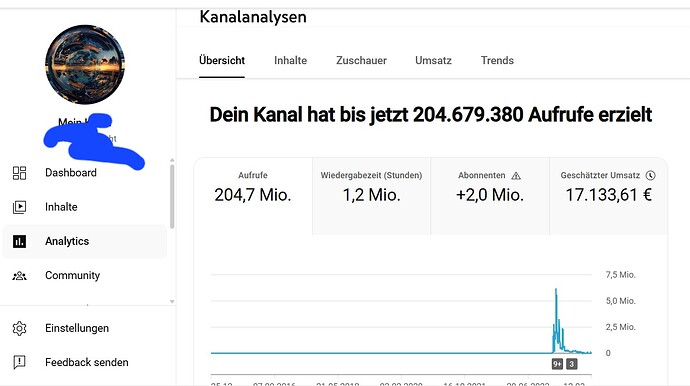The height and width of the screenshot is (386, 690).
Task: Select the Wiedergabezeit (Stunden) metric card
Action: (x=371, y=196)
